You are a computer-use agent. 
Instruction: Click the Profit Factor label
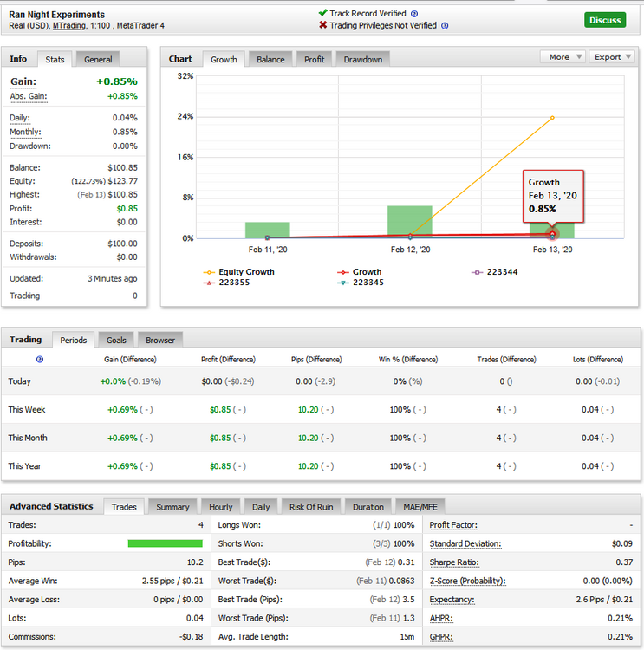coord(453,525)
